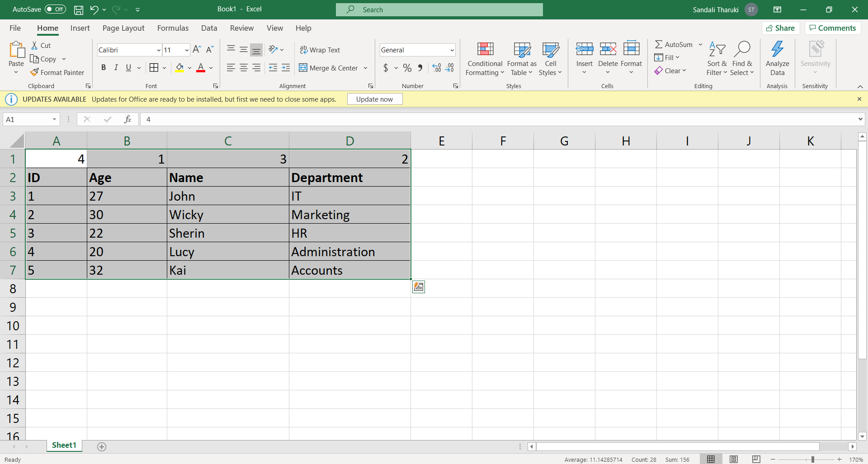Apply the Accounting Number Format

(387, 68)
